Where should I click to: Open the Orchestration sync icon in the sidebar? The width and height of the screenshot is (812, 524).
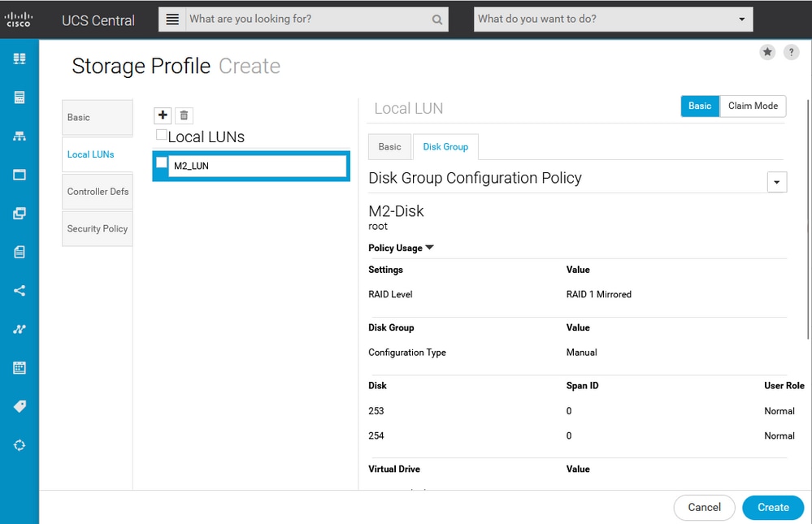(x=19, y=444)
